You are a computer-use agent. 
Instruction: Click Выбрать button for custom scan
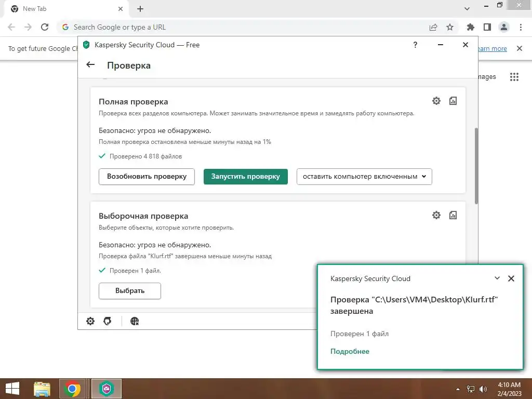[x=129, y=291]
